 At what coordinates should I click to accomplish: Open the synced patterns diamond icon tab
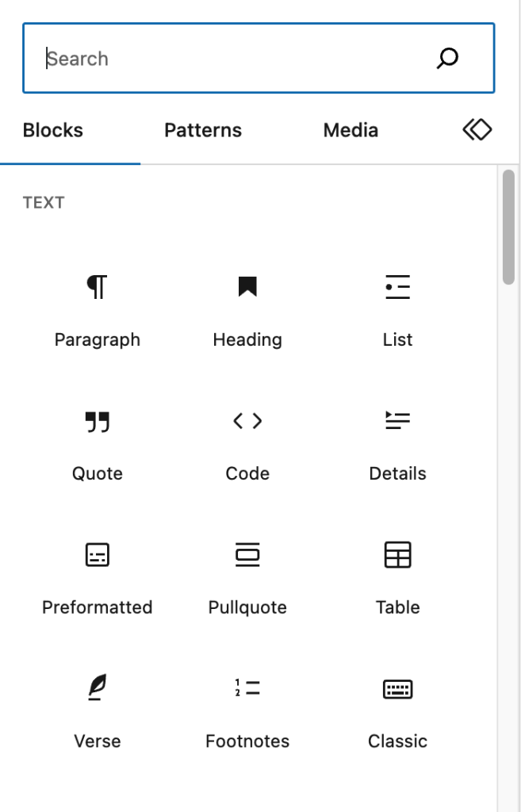pyautogui.click(x=477, y=130)
